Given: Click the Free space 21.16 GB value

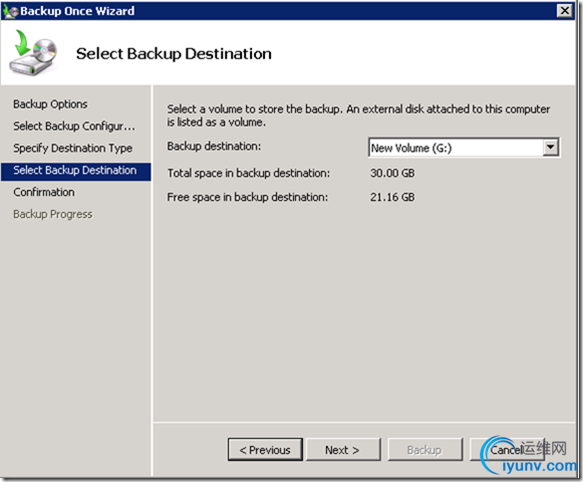Looking at the screenshot, I should click(x=392, y=197).
